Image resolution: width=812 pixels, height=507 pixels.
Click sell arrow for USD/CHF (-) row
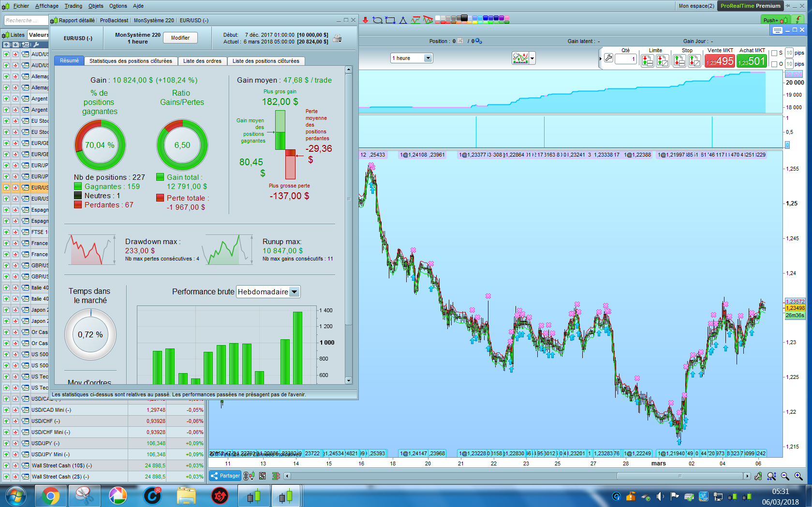coord(15,421)
